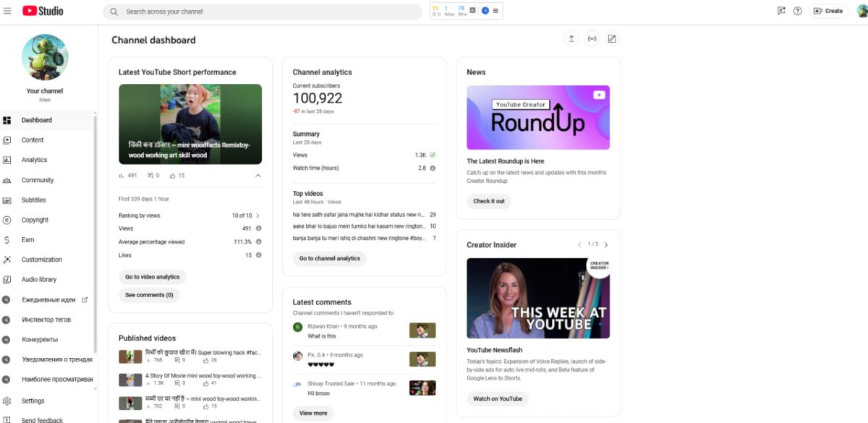
Task: Click the Audio library icon
Action: pyautogui.click(x=7, y=279)
